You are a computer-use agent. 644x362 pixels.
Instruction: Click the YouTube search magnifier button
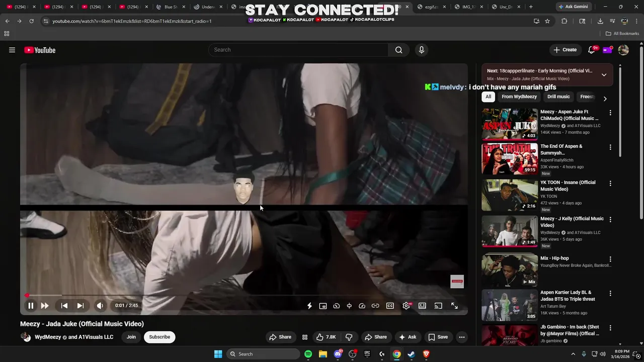point(398,50)
